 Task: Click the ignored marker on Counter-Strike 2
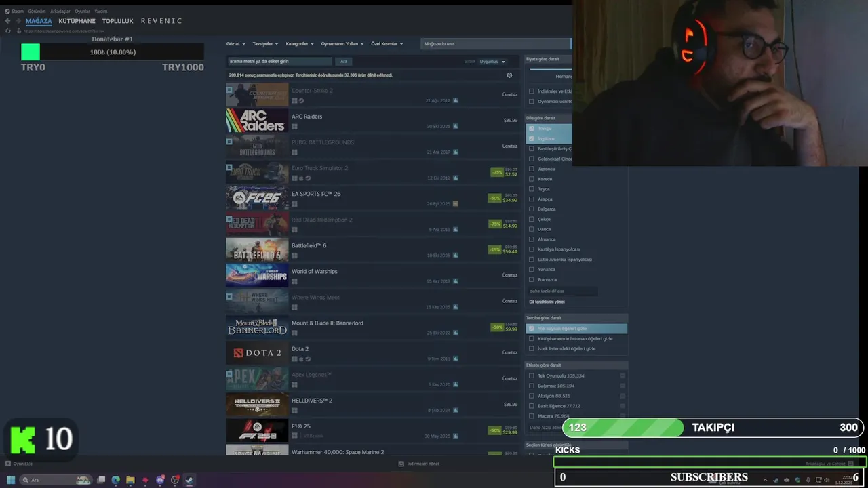(229, 89)
